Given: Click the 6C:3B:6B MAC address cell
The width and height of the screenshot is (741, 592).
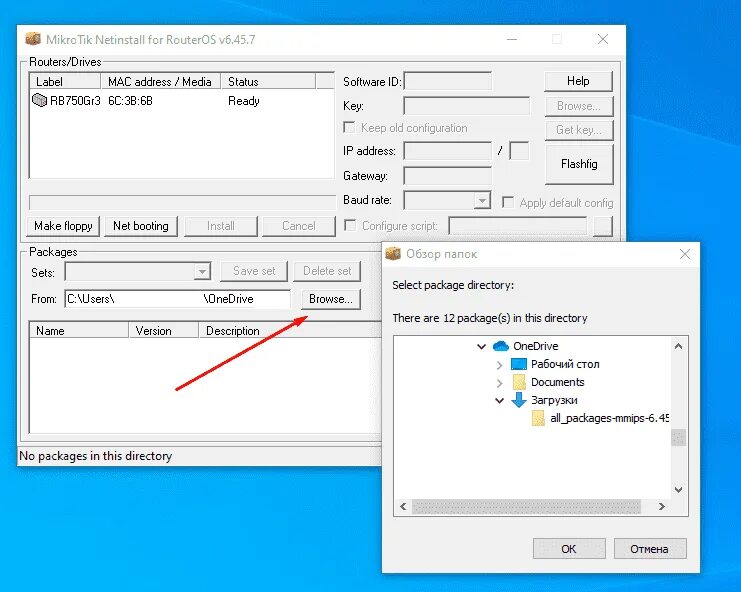Looking at the screenshot, I should (130, 101).
